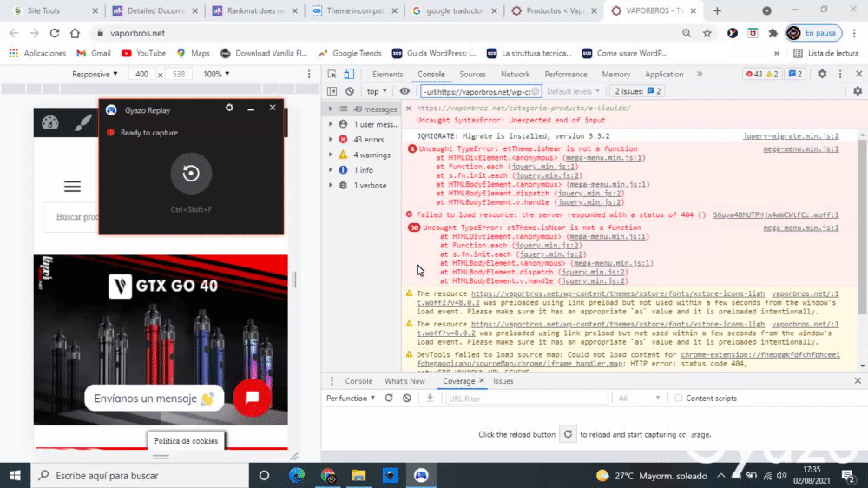Show console sidebar toggle icon
Viewport: 868px width, 488px height.
(x=332, y=91)
